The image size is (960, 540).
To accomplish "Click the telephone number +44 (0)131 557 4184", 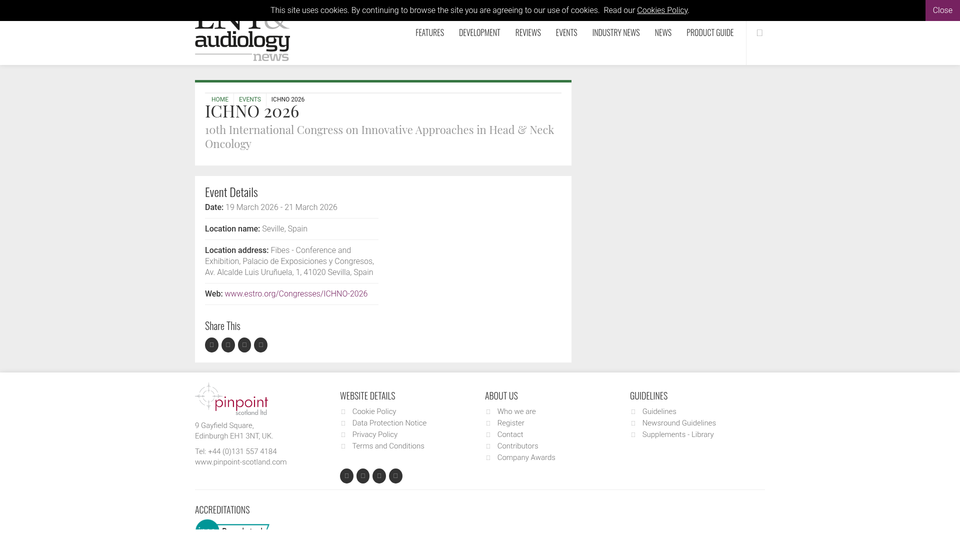I will [242, 451].
